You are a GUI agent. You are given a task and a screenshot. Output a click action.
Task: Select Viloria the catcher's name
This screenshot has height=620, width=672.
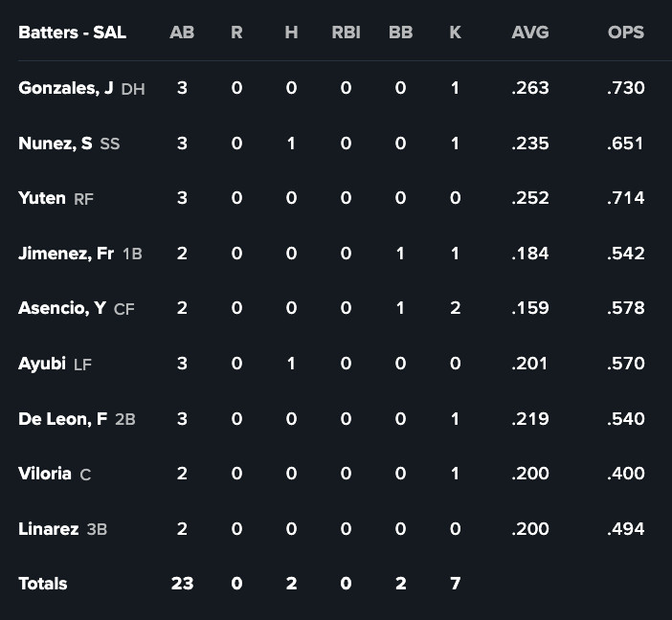point(44,474)
